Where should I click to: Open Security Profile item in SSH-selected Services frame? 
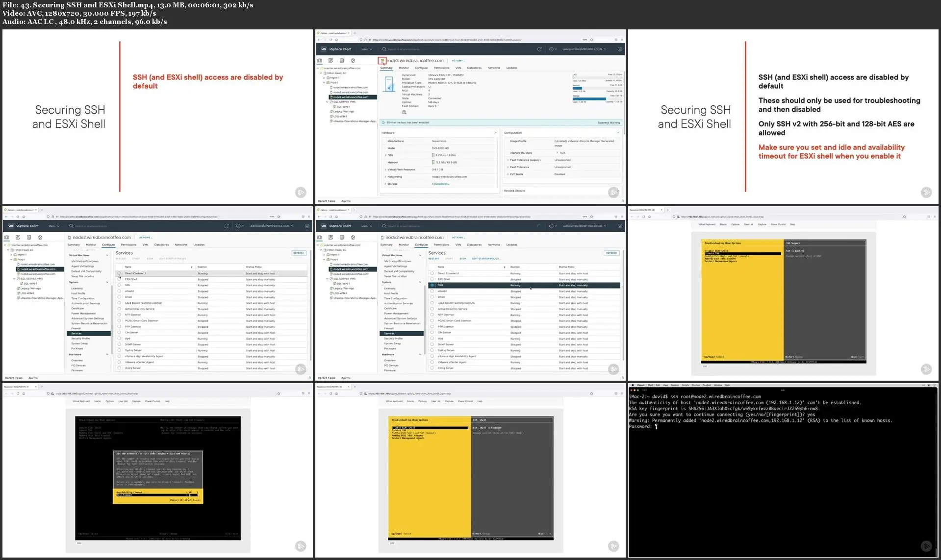click(393, 339)
